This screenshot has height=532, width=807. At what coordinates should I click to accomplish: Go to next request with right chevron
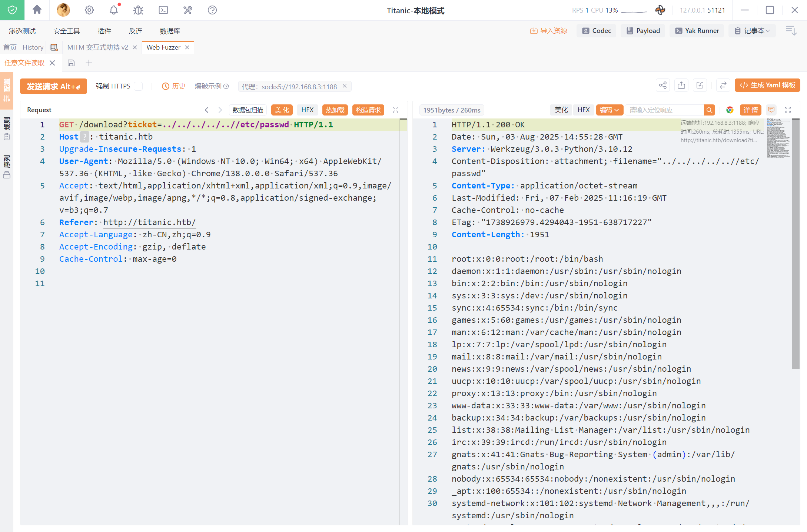click(220, 110)
